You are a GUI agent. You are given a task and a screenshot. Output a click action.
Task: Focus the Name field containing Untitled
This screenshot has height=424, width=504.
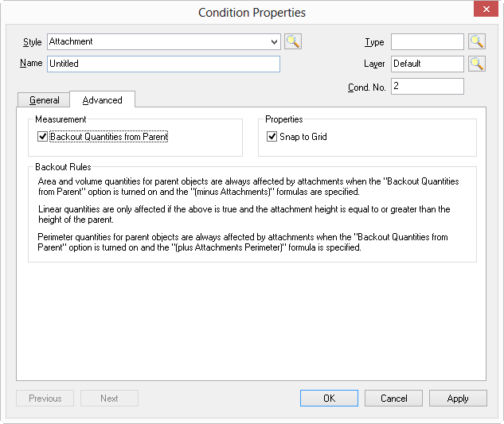tap(163, 64)
